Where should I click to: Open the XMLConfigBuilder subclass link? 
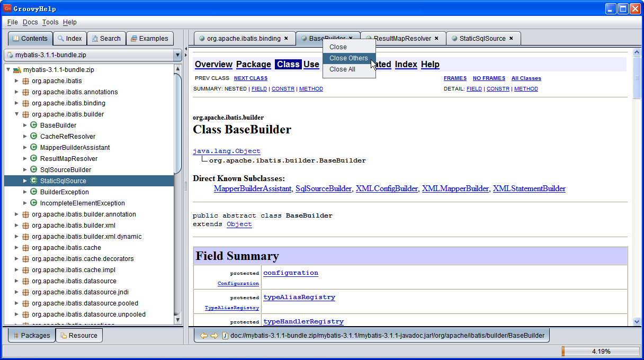(387, 188)
